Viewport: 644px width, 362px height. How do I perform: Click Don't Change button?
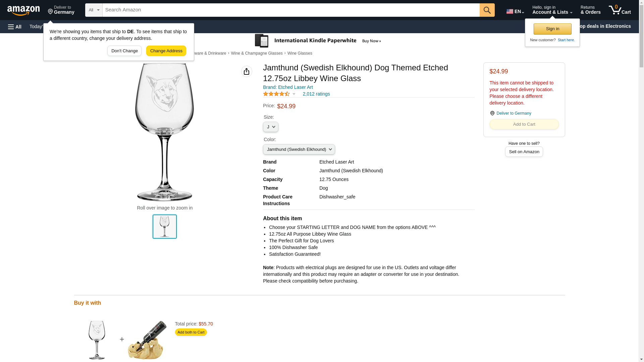[x=124, y=51]
